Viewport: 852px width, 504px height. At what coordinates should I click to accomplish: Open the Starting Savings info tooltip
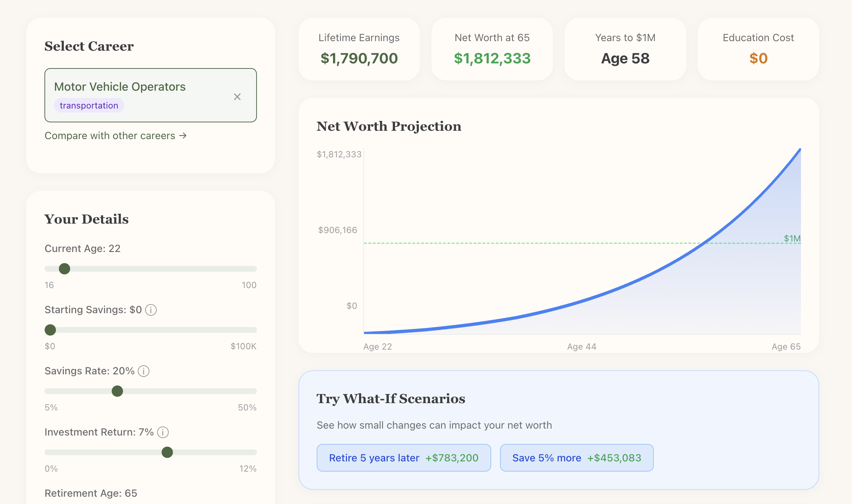pos(152,310)
